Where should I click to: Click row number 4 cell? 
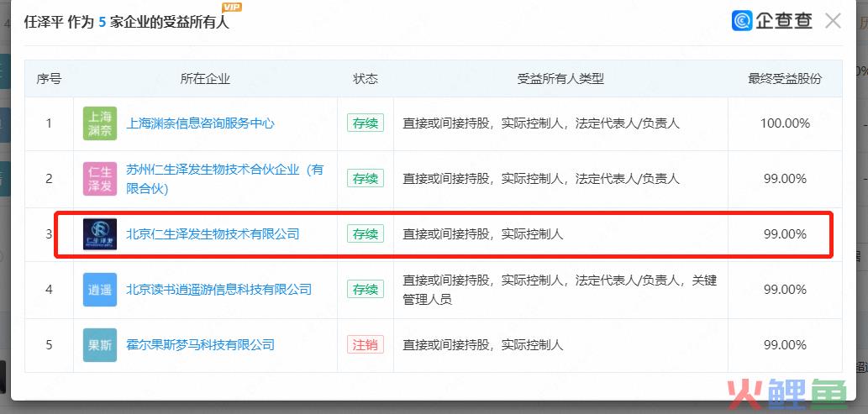(x=49, y=290)
